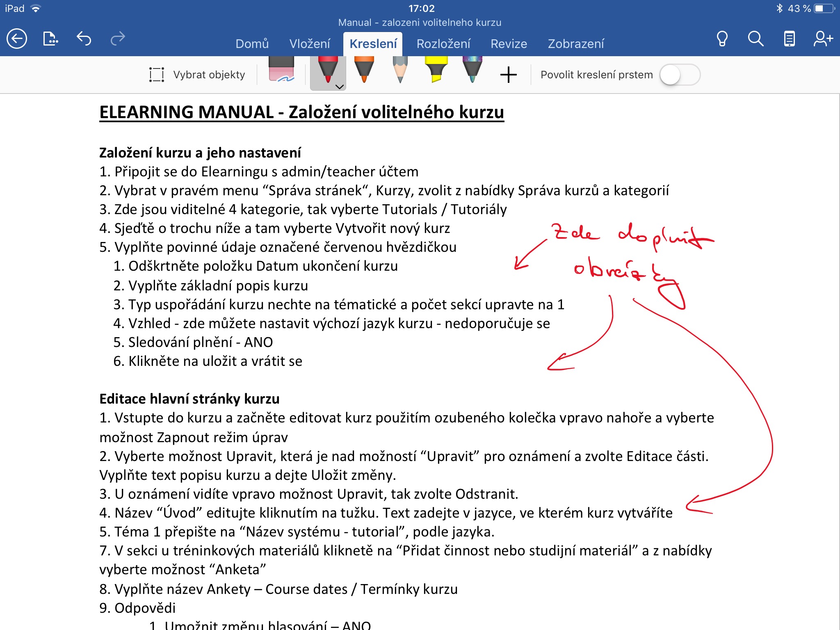Open the search magnifier icon
This screenshot has height=630, width=840.
[755, 39]
